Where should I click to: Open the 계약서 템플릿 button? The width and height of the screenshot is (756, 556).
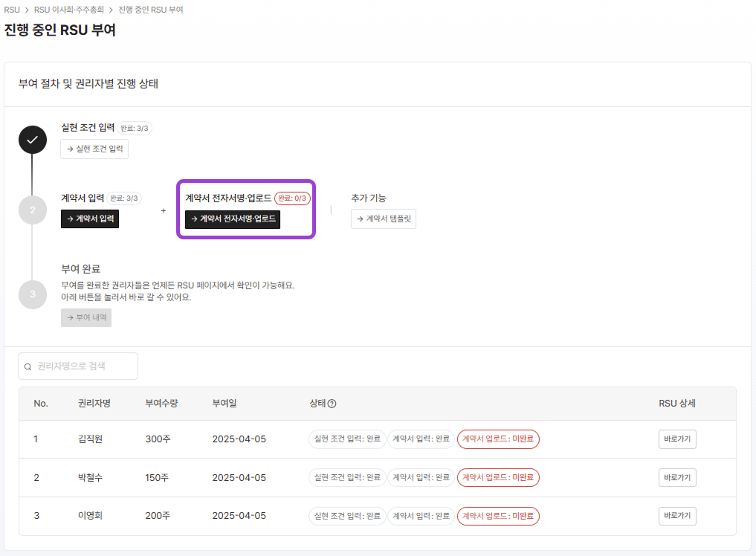[x=384, y=219]
